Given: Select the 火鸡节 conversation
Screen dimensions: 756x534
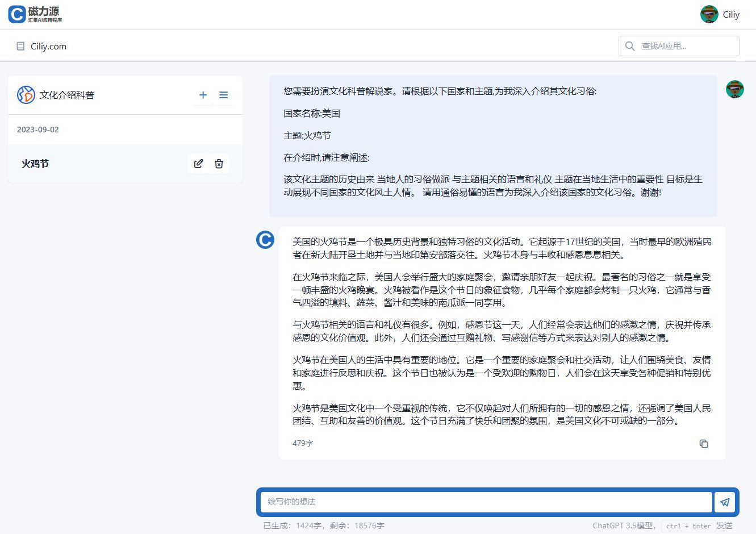Looking at the screenshot, I should 125,164.
